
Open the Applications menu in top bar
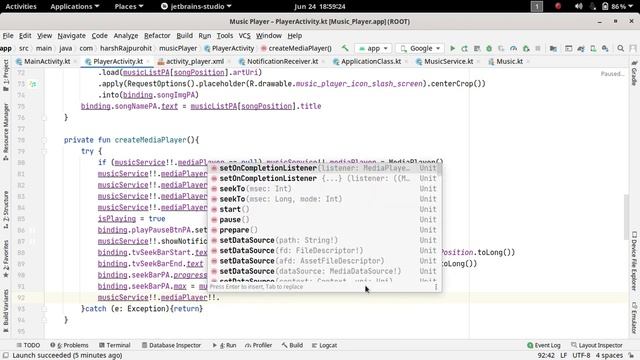click(74, 6)
